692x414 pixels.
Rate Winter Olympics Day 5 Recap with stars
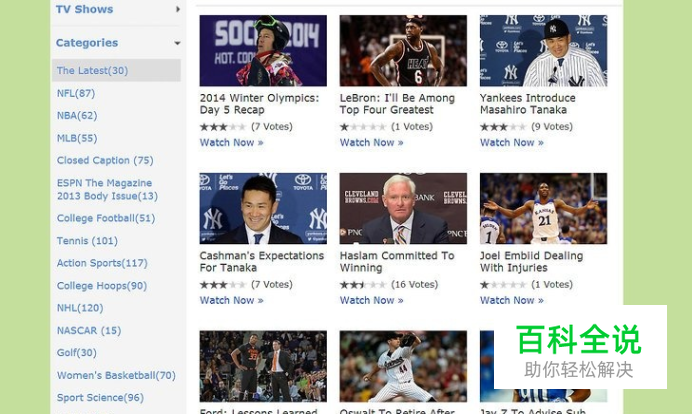click(x=223, y=127)
